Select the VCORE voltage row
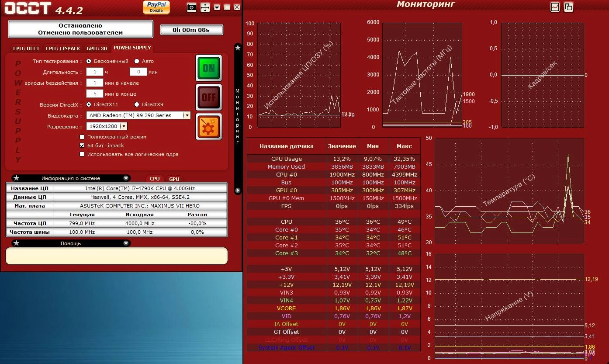 pos(334,309)
